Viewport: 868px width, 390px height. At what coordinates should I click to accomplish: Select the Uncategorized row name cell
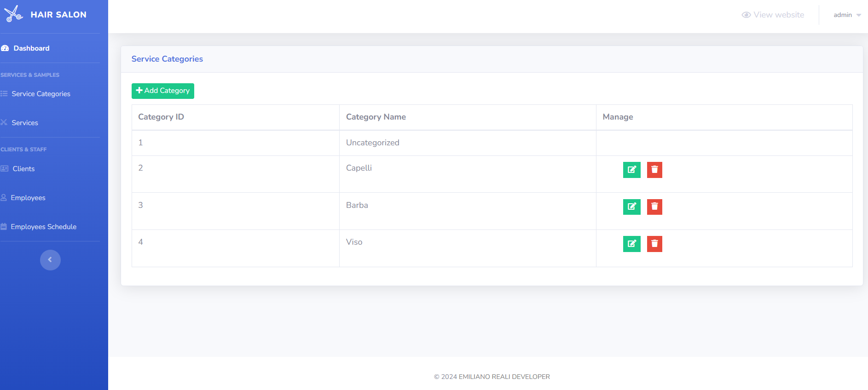[x=372, y=143]
